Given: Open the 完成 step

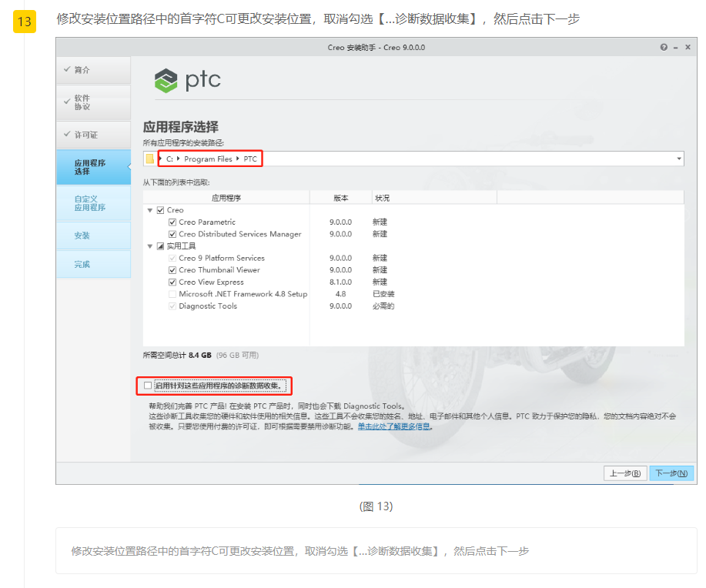Looking at the screenshot, I should [94, 264].
